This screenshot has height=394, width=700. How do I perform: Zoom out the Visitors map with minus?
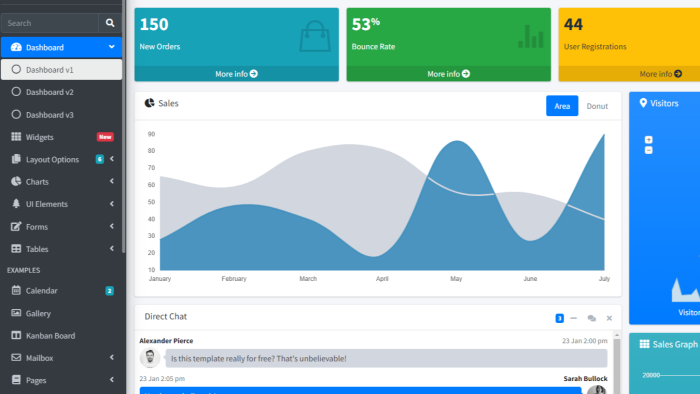point(649,150)
